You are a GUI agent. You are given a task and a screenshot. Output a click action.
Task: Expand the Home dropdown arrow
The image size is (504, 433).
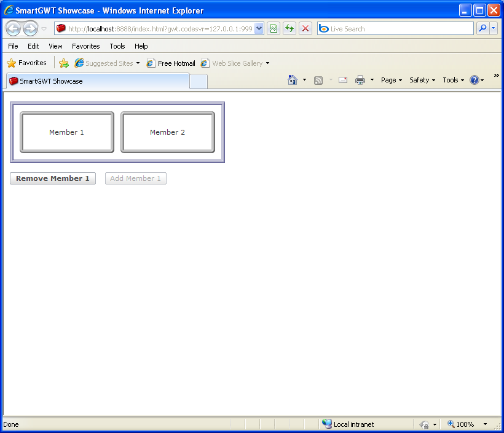pos(304,80)
